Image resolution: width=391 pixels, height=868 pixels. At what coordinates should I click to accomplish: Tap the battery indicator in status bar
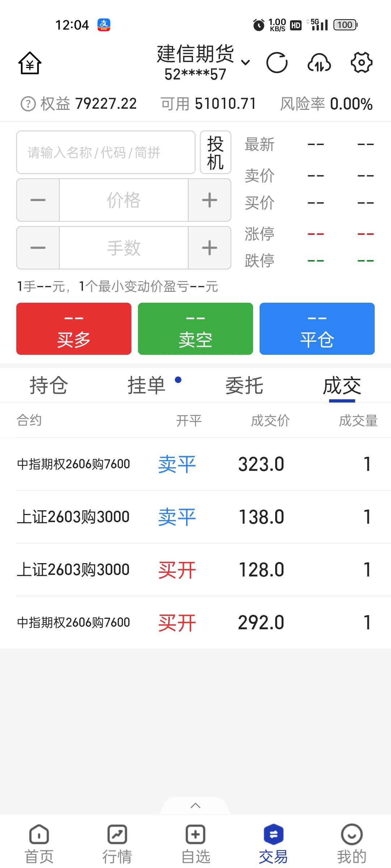tap(345, 25)
